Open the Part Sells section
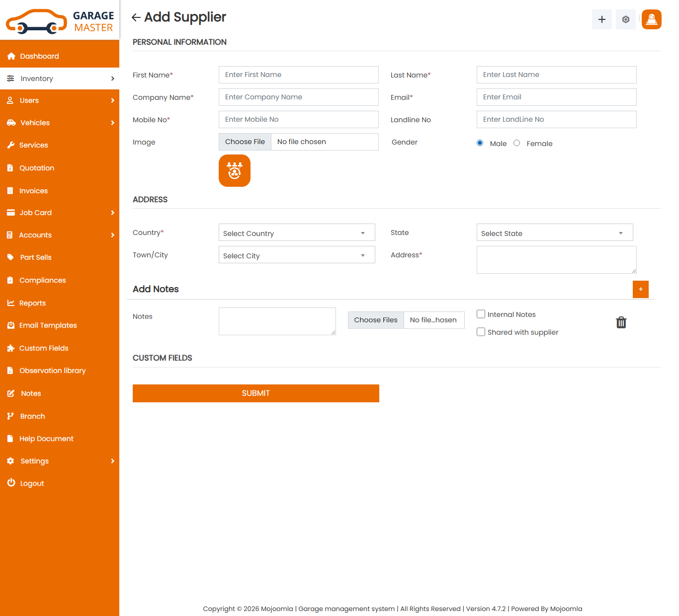The image size is (679, 616). coord(35,257)
